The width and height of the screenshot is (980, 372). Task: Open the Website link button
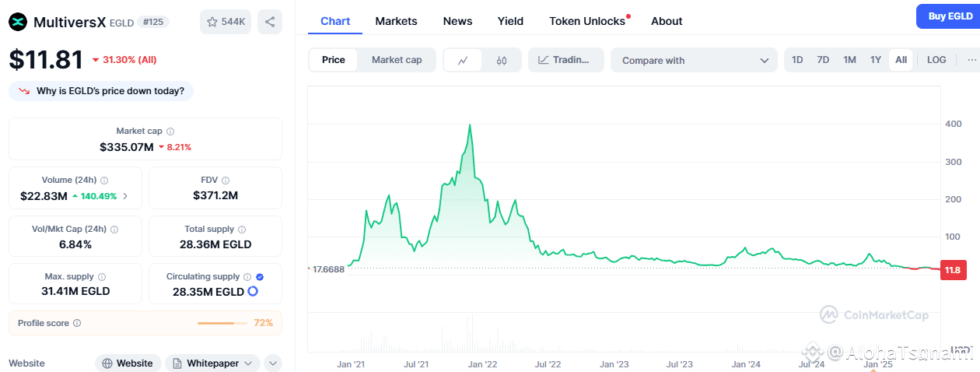(128, 363)
